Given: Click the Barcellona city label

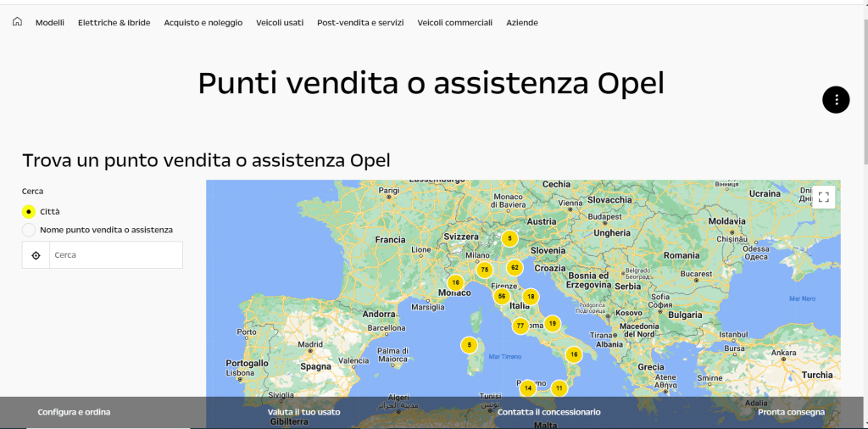Looking at the screenshot, I should tap(387, 328).
